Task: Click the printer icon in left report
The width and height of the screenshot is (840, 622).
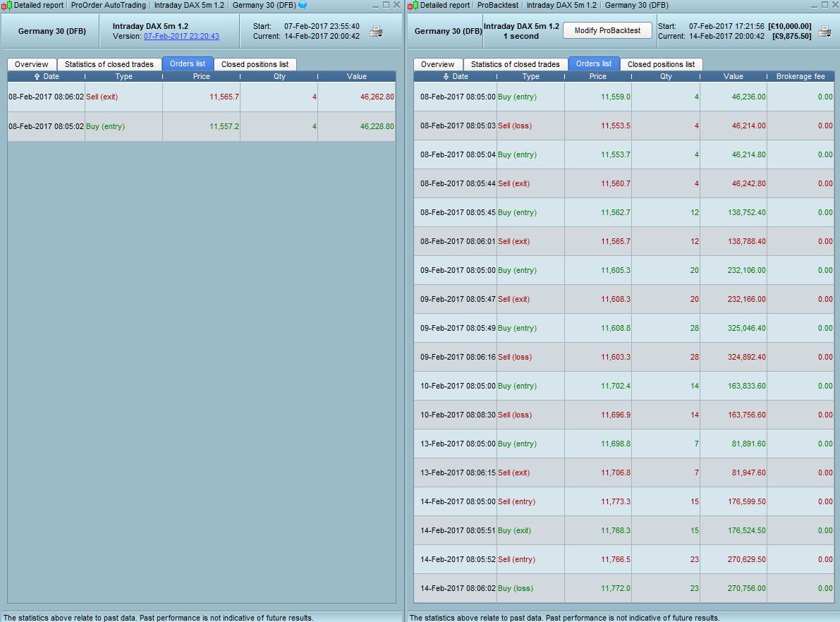Action: [376, 31]
